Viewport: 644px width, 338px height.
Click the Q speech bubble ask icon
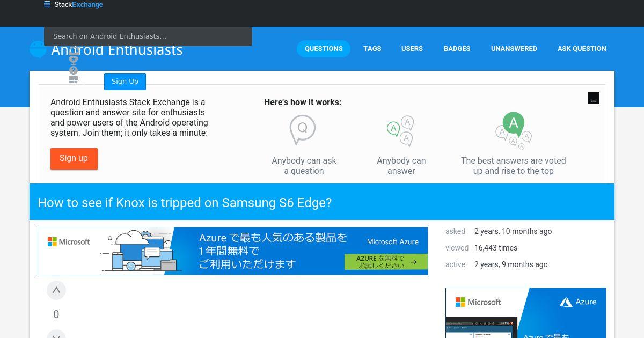303,130
